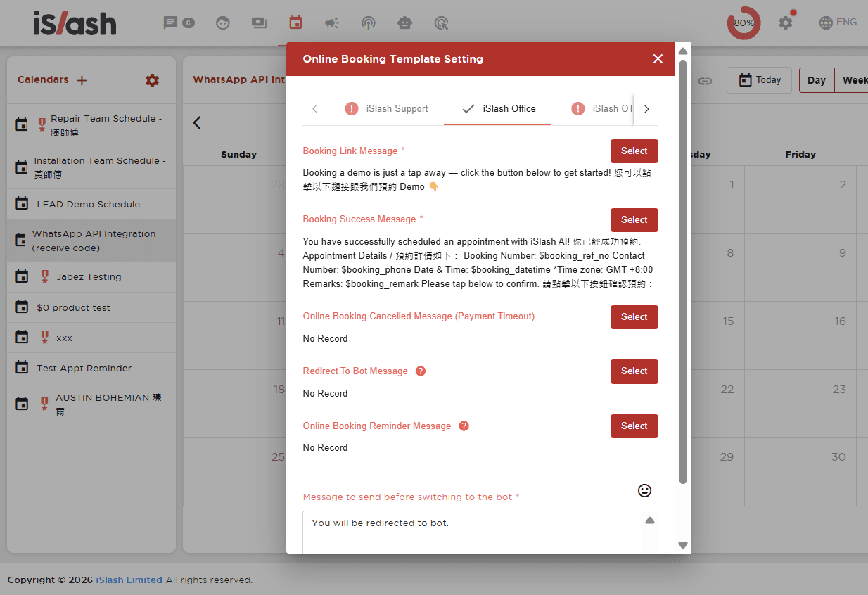Image resolution: width=868 pixels, height=595 pixels.
Task: Click the warning icon on iSlash Support tab
Action: 352,108
